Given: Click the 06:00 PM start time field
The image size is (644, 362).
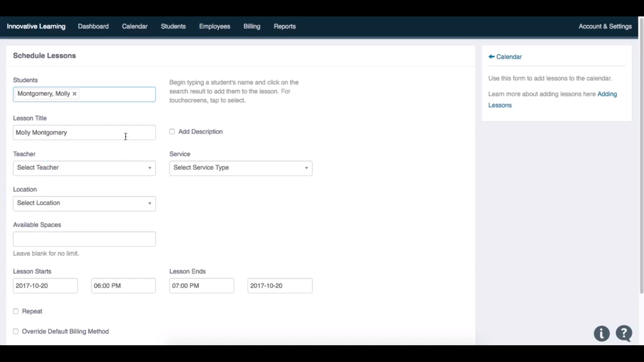Looking at the screenshot, I should pyautogui.click(x=123, y=286).
